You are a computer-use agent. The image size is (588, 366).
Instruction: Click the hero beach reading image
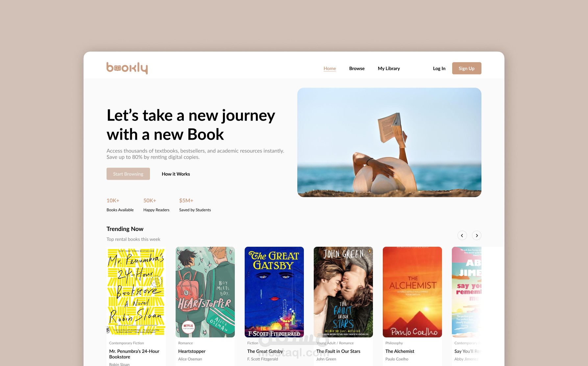389,142
